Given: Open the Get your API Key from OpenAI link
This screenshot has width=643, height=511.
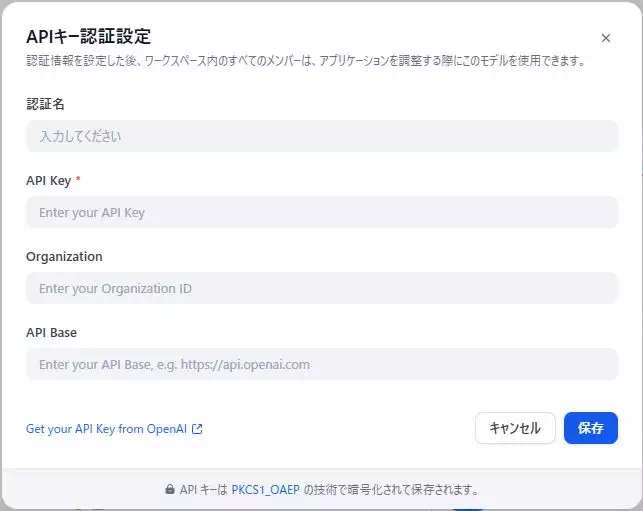Looking at the screenshot, I should pyautogui.click(x=107, y=429).
